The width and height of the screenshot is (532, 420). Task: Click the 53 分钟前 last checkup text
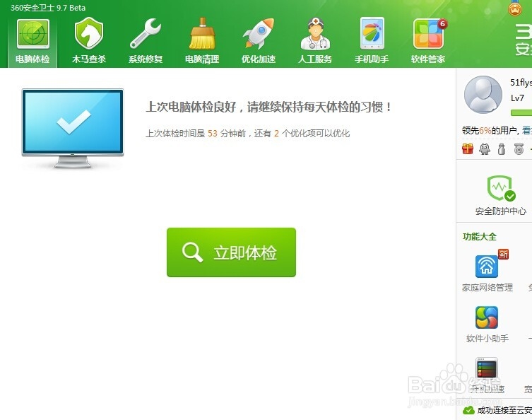[x=227, y=134]
